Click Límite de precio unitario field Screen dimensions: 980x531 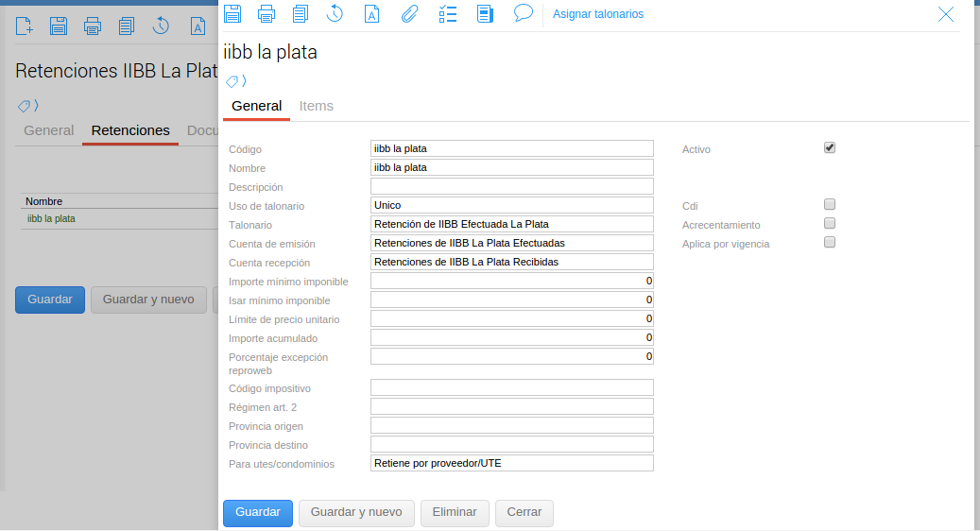512,318
